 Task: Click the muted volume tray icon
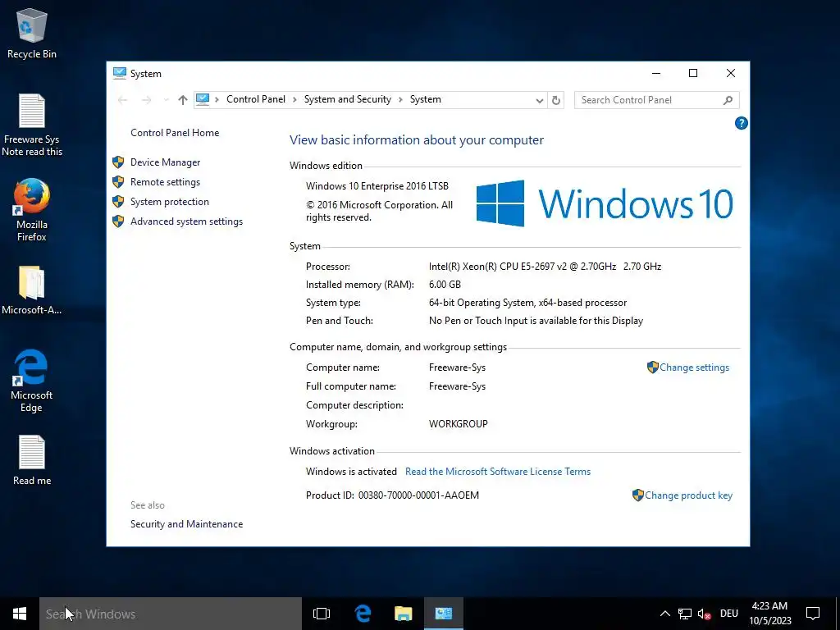coord(704,614)
